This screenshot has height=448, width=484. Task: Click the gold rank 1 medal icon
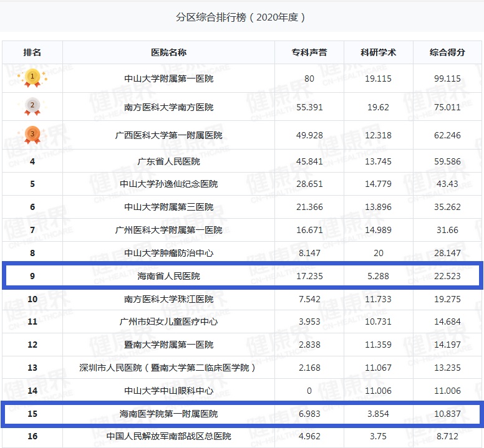click(32, 78)
